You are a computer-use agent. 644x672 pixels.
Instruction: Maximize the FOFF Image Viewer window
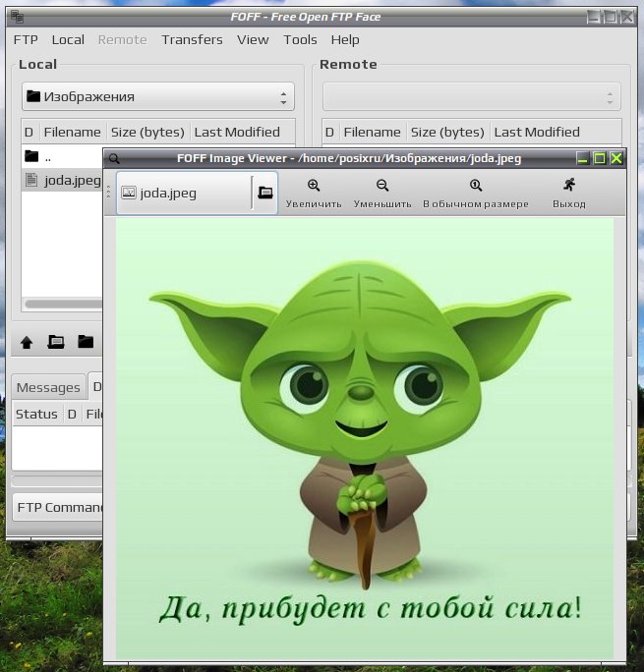(600, 158)
